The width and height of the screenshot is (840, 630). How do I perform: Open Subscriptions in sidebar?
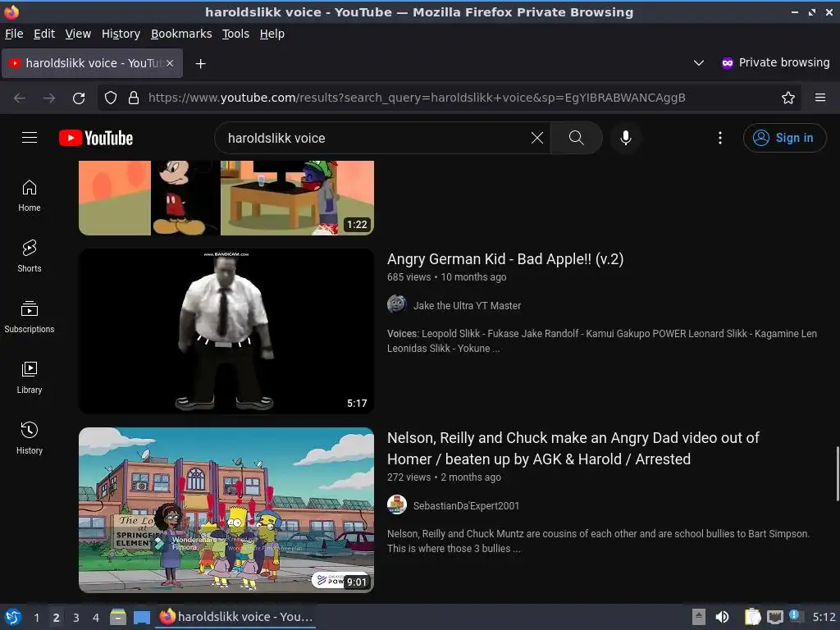[x=29, y=317]
